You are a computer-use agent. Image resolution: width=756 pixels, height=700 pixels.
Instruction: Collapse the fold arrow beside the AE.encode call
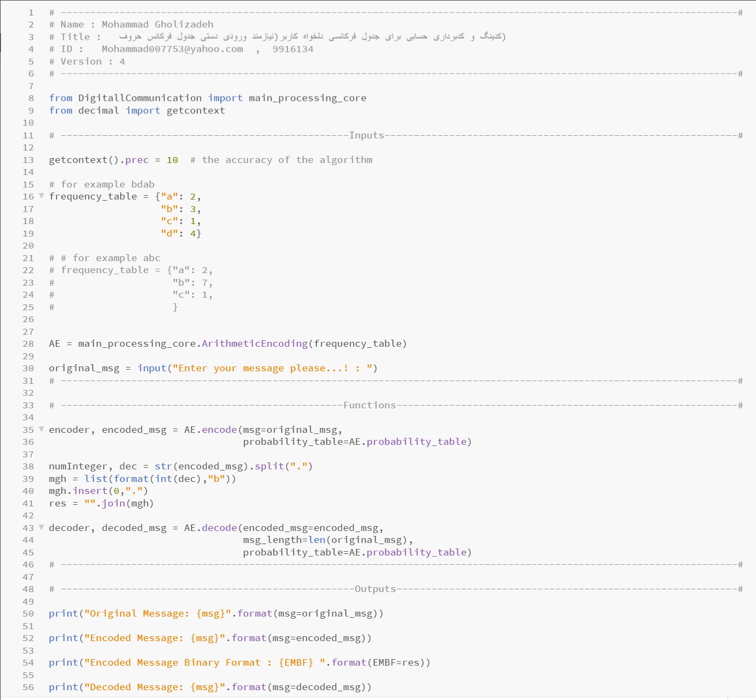pos(41,430)
